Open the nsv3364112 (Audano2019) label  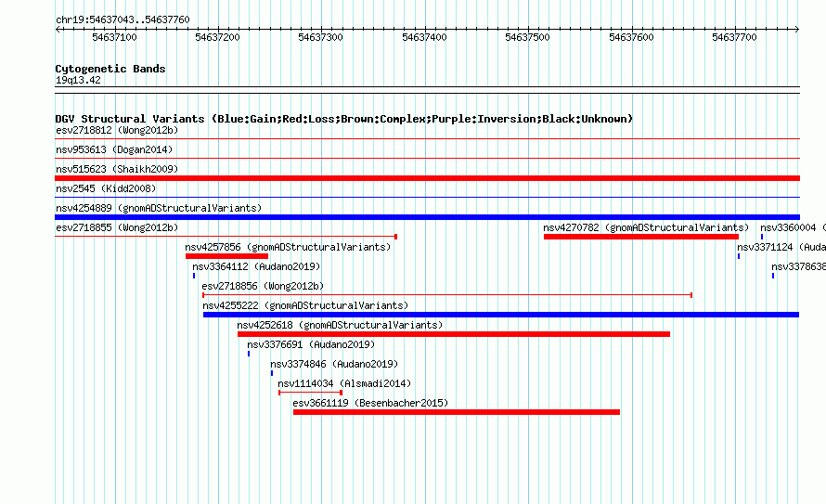256,266
